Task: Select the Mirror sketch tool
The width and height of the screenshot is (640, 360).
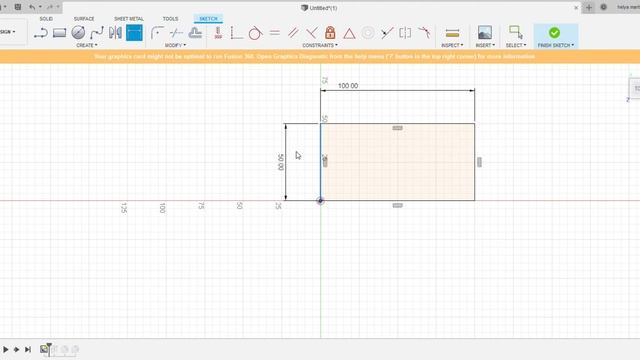Action: pyautogui.click(x=115, y=33)
